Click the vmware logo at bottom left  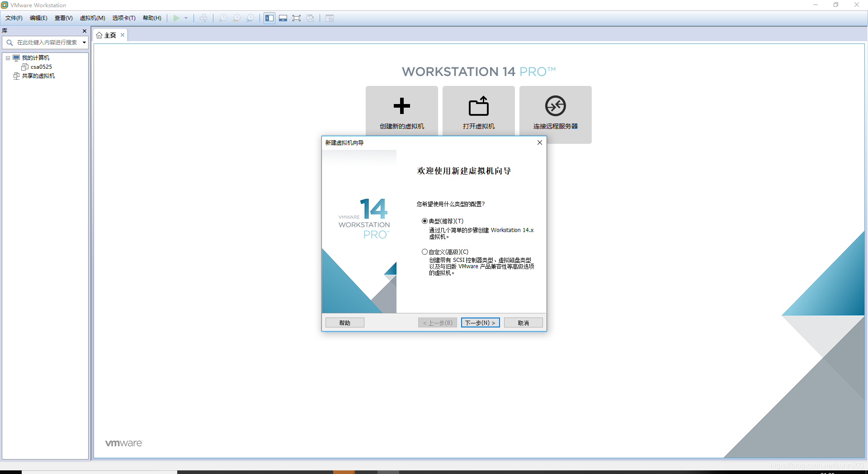(x=124, y=443)
